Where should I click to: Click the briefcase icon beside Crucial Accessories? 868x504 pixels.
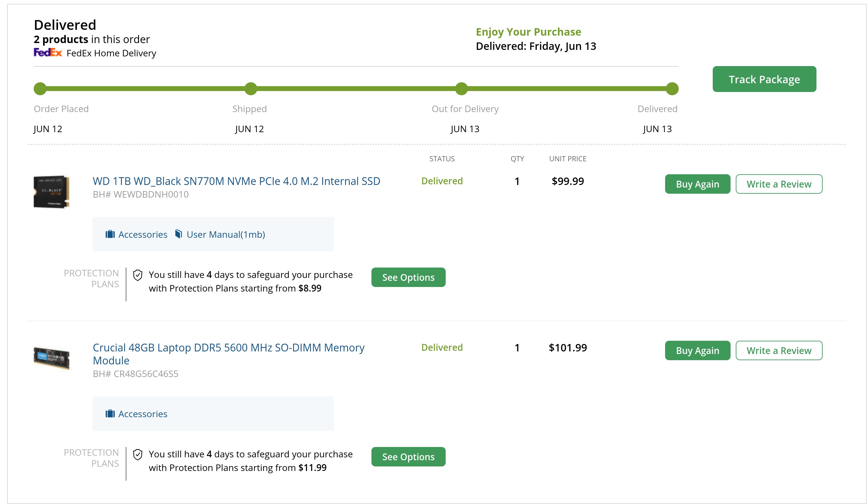coord(110,413)
